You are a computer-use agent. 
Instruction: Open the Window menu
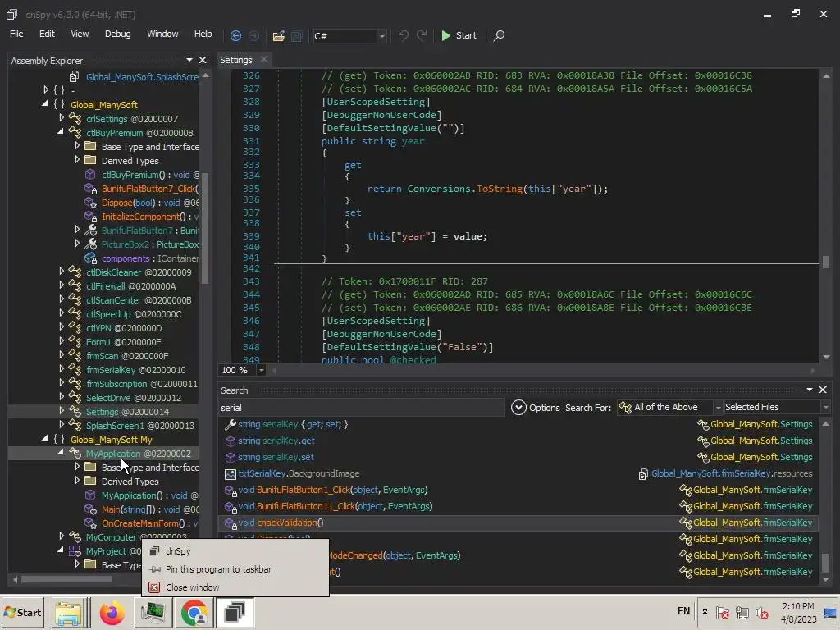162,34
